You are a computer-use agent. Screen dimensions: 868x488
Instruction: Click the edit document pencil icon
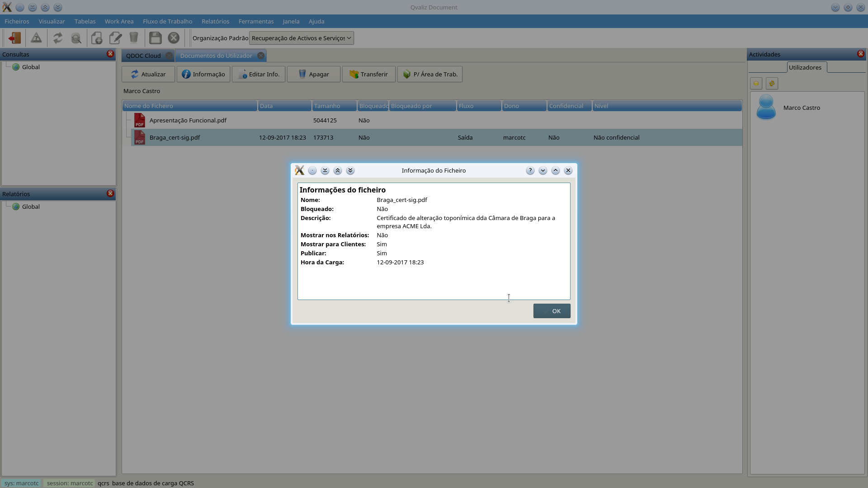click(116, 38)
